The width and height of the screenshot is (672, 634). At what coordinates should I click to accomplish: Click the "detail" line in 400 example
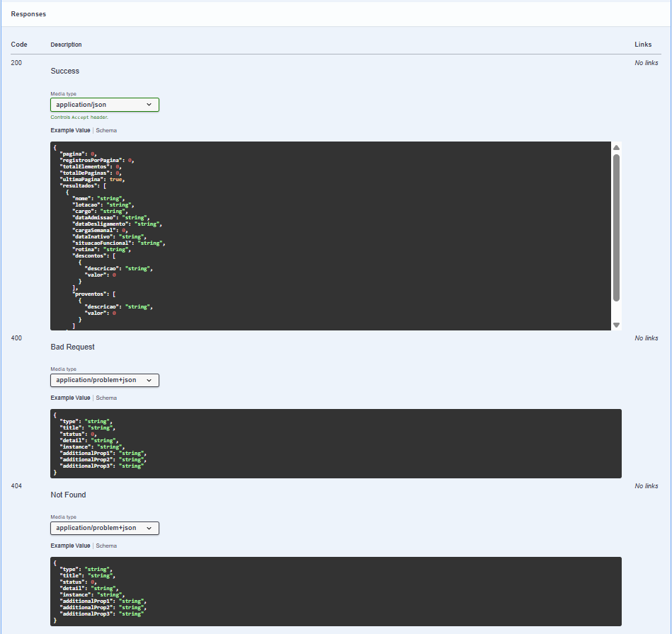tap(89, 440)
